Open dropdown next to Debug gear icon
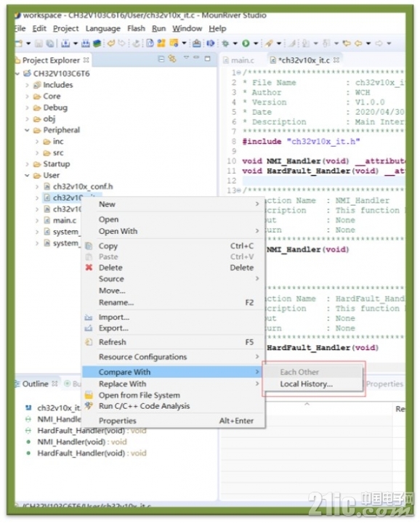The width and height of the screenshot is (420, 523). pos(235,44)
